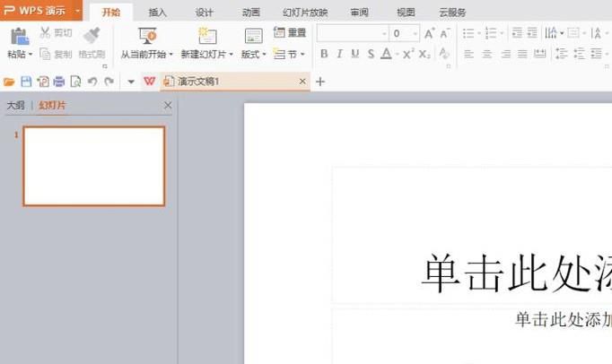Viewport: 612px width, 364px height.
Task: Click the Paste clipboard icon
Action: tap(20, 36)
